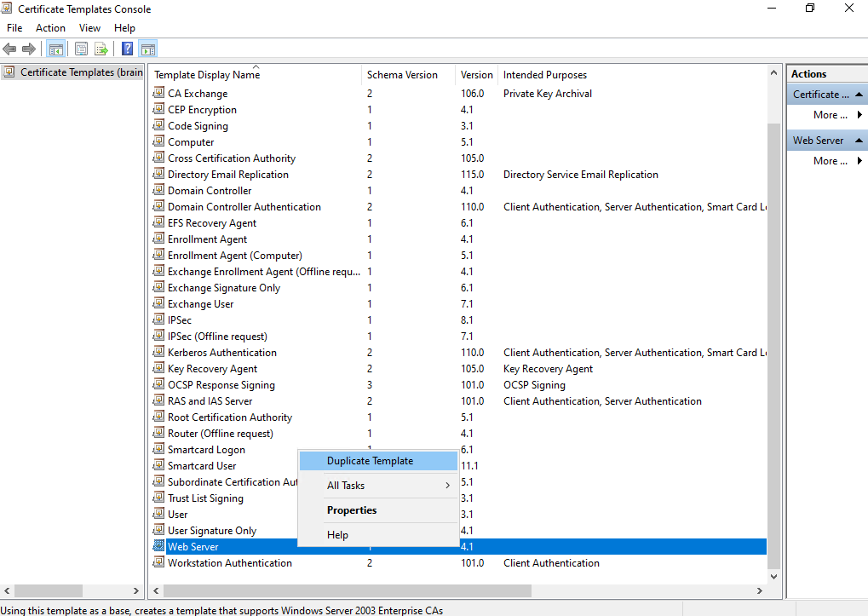Expand the All Tasks submenu
Screen dimensions: 868x616
tap(379, 486)
